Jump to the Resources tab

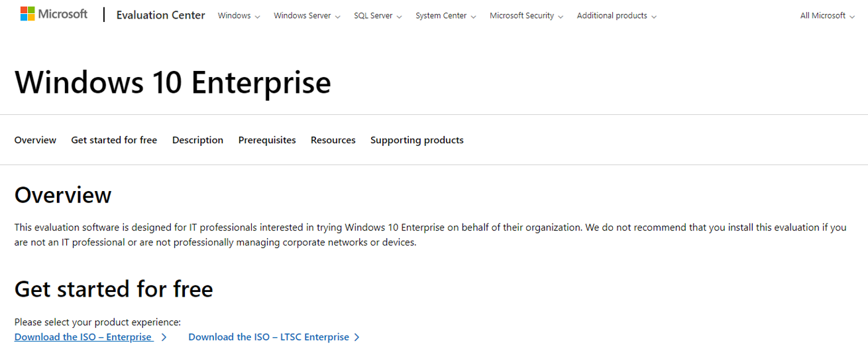pyautogui.click(x=333, y=140)
